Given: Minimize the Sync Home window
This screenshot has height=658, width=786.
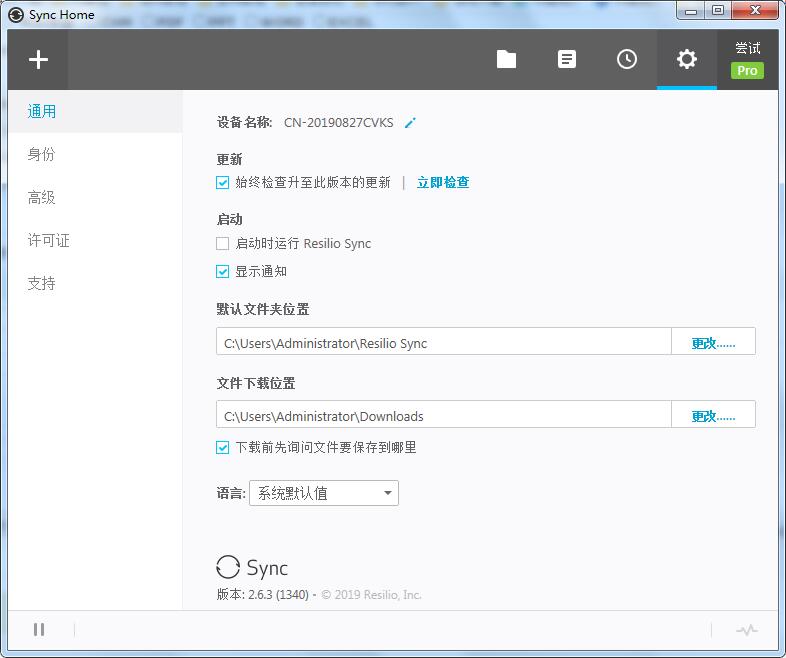Looking at the screenshot, I should tap(691, 11).
